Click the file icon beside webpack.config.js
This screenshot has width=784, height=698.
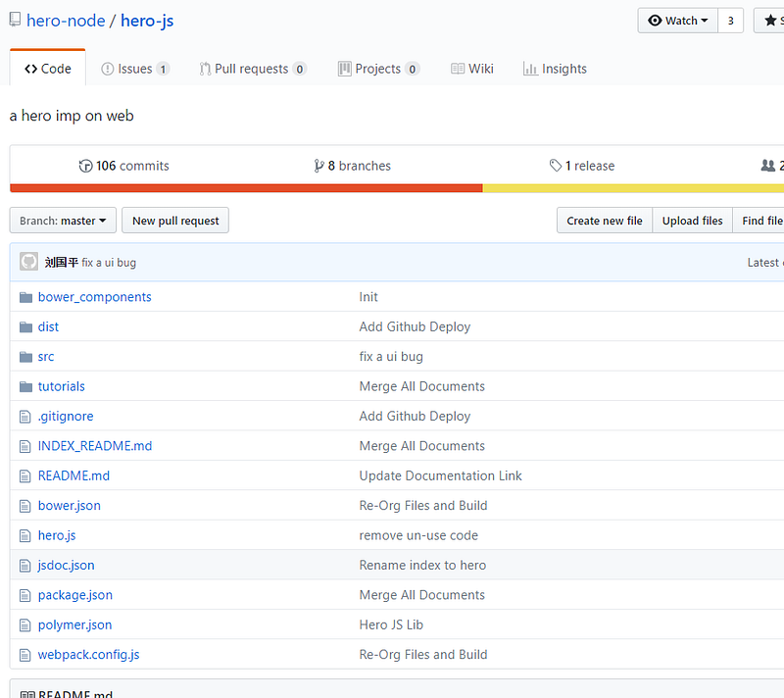click(x=25, y=655)
